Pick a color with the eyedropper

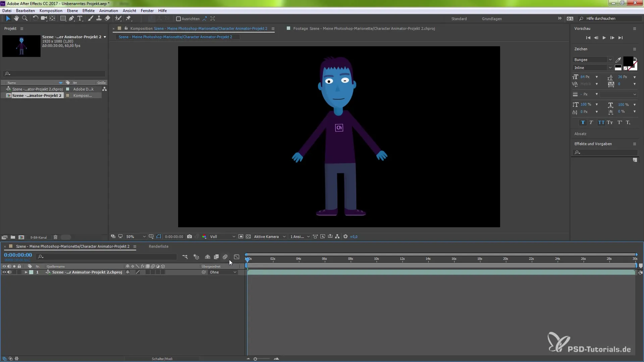pyautogui.click(x=618, y=60)
